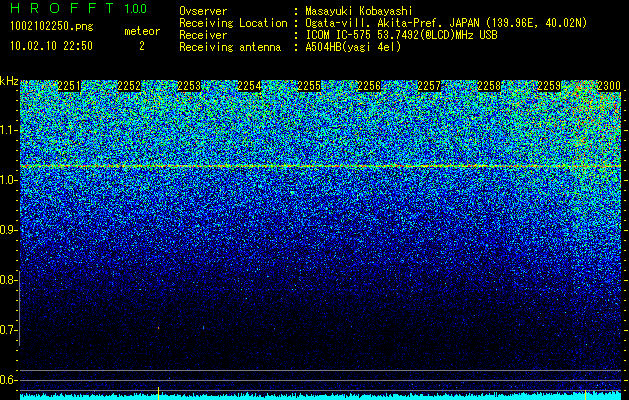629x400 pixels.
Task: Select the ICOM IC-575 53.7492 MHz USB text
Action: click(x=401, y=35)
